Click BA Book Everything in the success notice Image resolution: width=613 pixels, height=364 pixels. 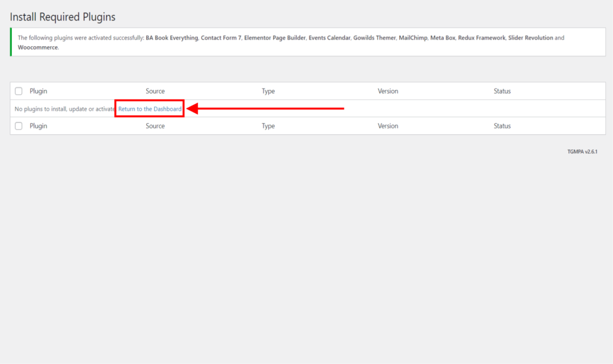(172, 38)
